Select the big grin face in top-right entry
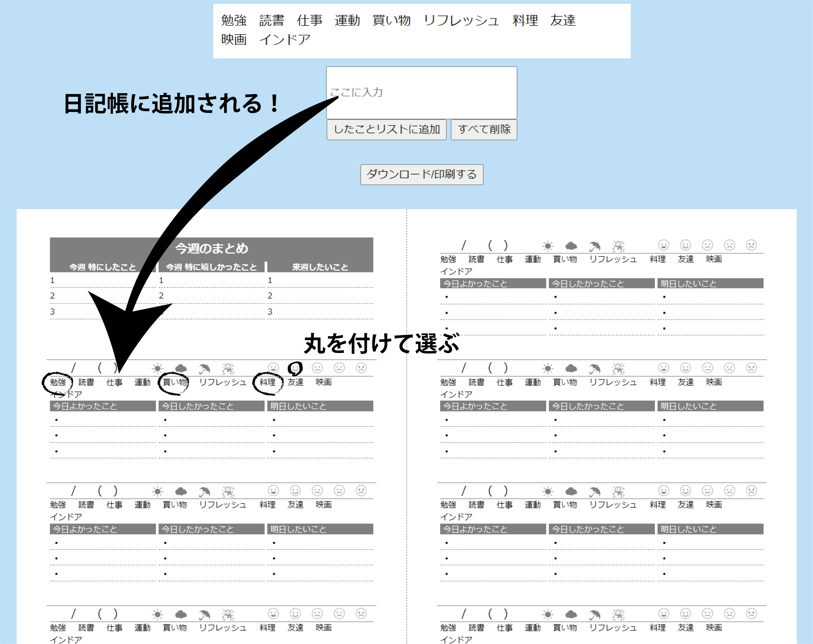Image resolution: width=813 pixels, height=644 pixels. (663, 245)
